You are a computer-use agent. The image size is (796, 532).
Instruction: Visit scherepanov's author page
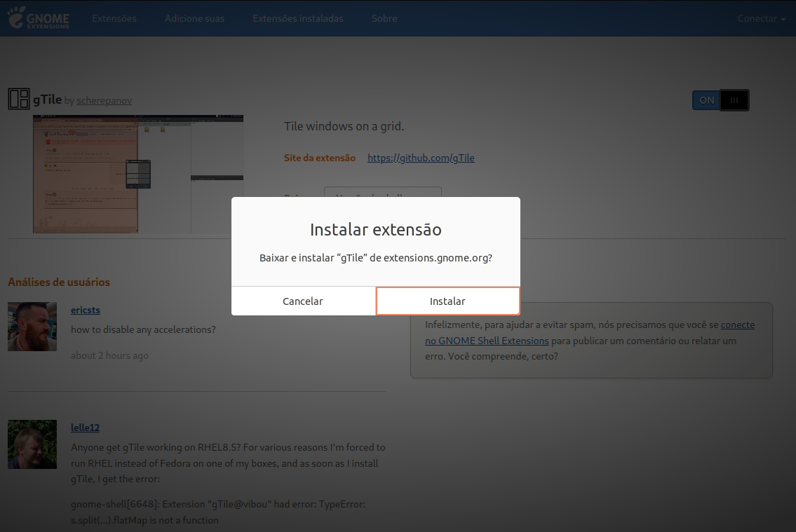[x=104, y=100]
